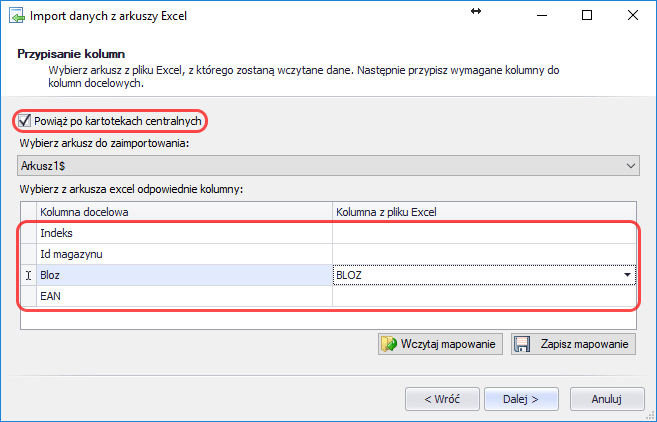The width and height of the screenshot is (657, 422).
Task: Select the Excel column cell for EAN
Action: [483, 297]
